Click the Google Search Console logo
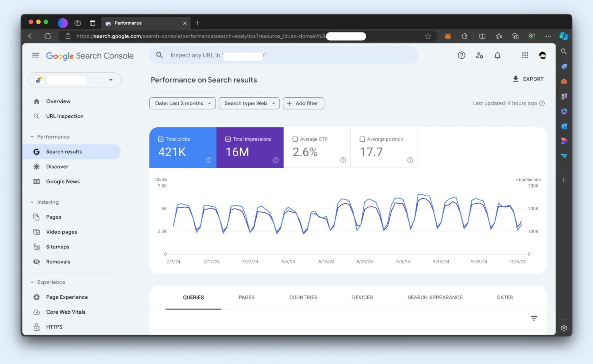The image size is (593, 364). pos(90,56)
